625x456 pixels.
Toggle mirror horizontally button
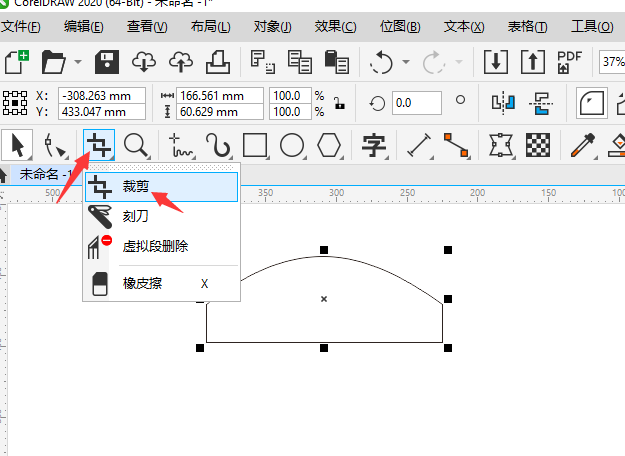pyautogui.click(x=502, y=102)
